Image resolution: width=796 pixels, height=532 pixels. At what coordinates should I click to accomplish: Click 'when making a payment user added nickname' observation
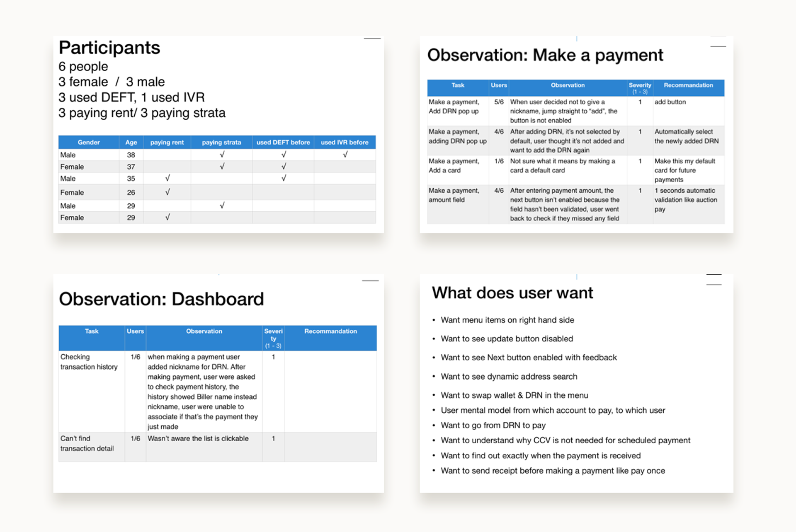point(204,392)
